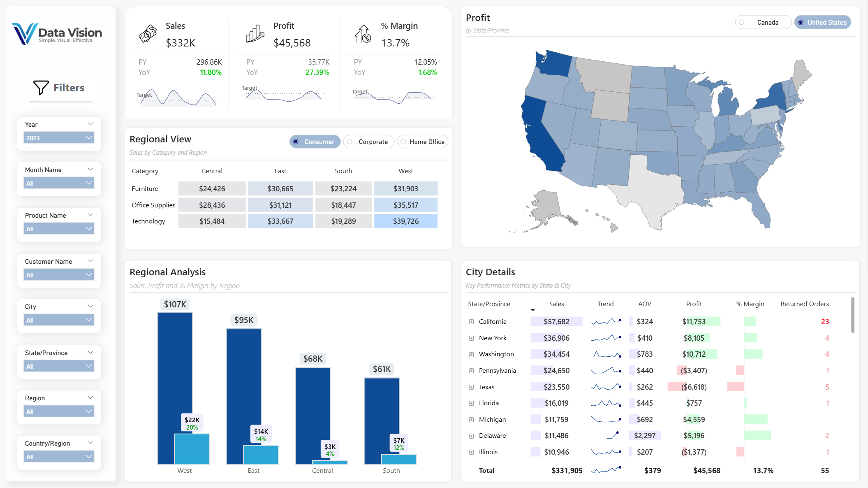
Task: Click the Sales money icon
Action: tap(148, 34)
